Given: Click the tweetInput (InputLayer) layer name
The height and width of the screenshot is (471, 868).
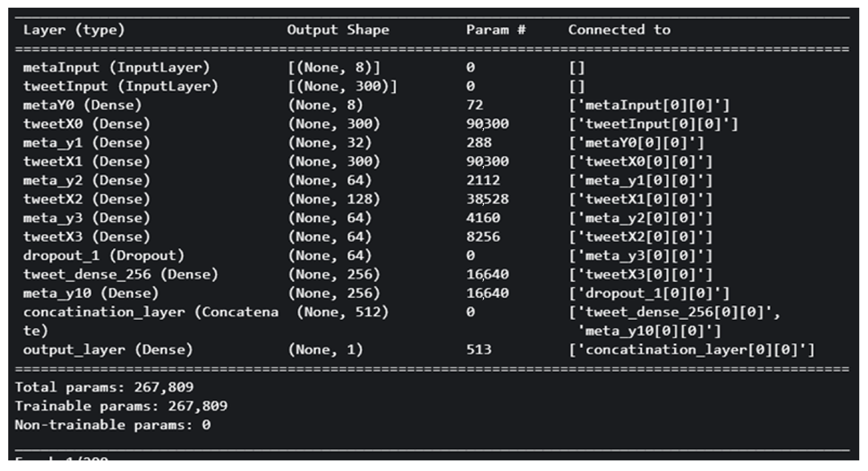Looking at the screenshot, I should pyautogui.click(x=121, y=86).
